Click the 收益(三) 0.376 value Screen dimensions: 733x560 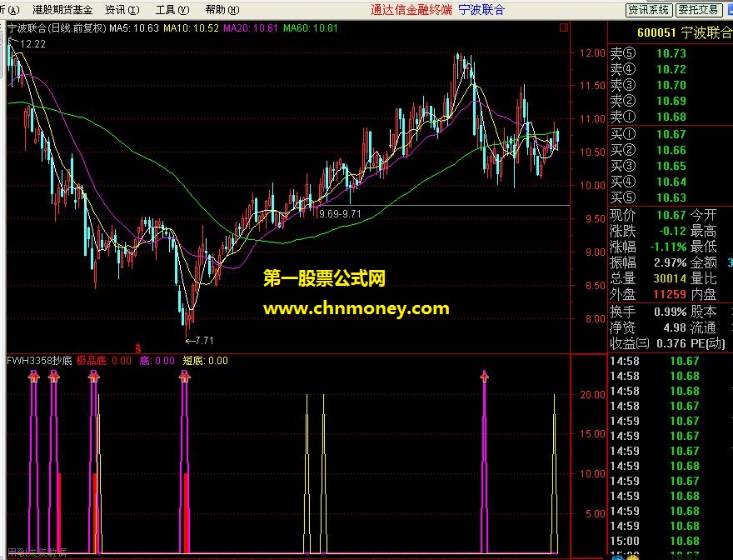pyautogui.click(x=671, y=343)
